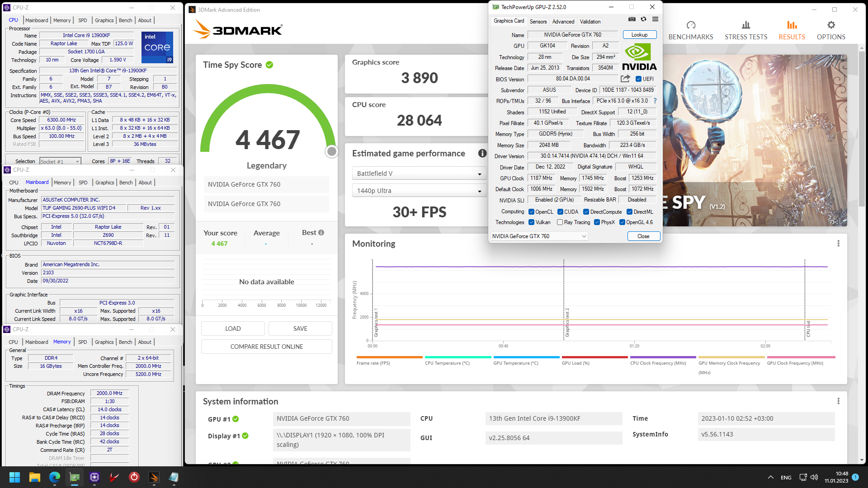Open the Notepad taskbar icon
This screenshot has height=488, width=868.
click(x=174, y=477)
